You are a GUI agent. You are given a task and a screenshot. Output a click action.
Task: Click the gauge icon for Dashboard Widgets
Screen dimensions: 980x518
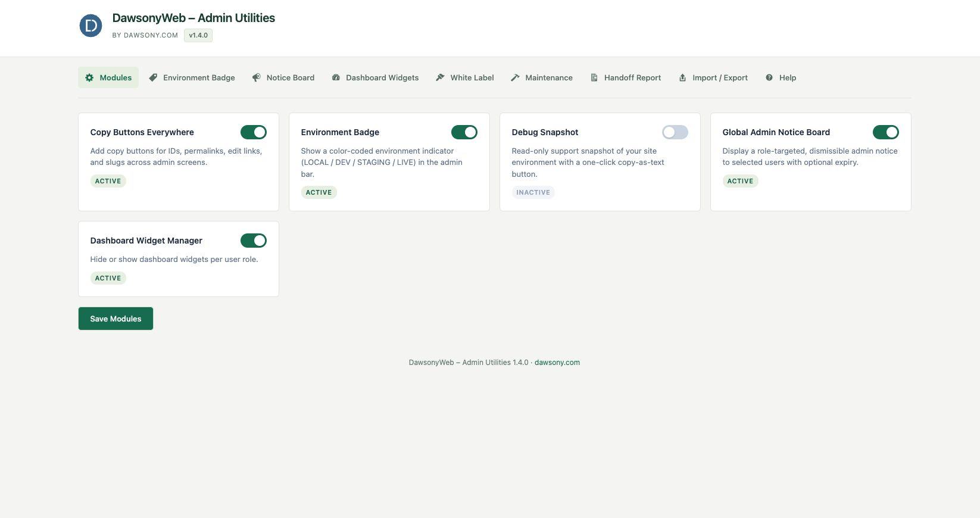(336, 77)
